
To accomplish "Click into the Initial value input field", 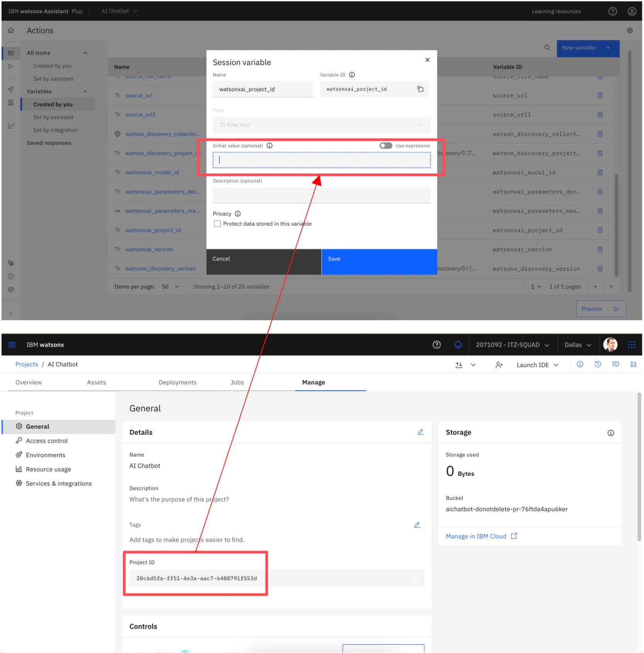I will tap(321, 160).
